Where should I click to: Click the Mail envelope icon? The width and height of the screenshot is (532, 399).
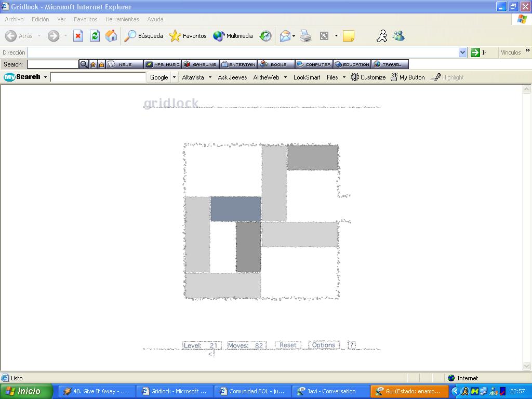[x=285, y=36]
